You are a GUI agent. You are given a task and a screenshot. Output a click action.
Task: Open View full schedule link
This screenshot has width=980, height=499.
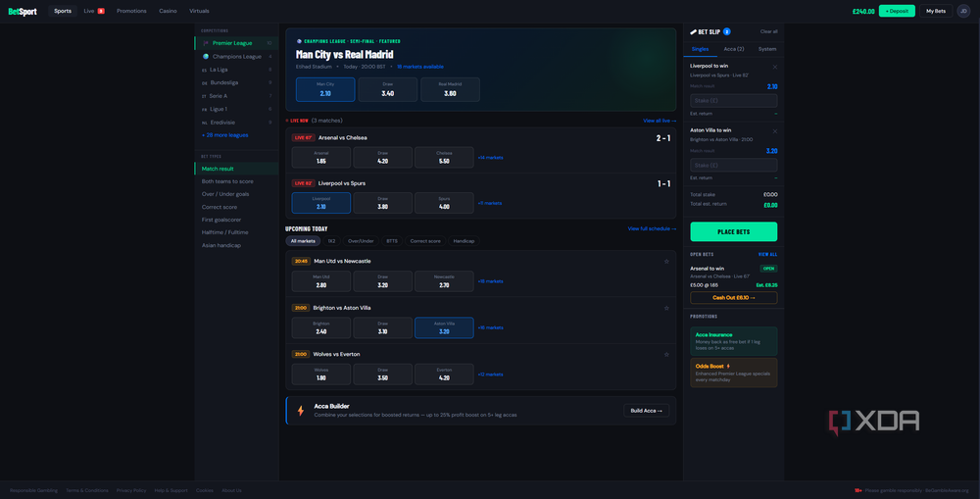pos(652,228)
